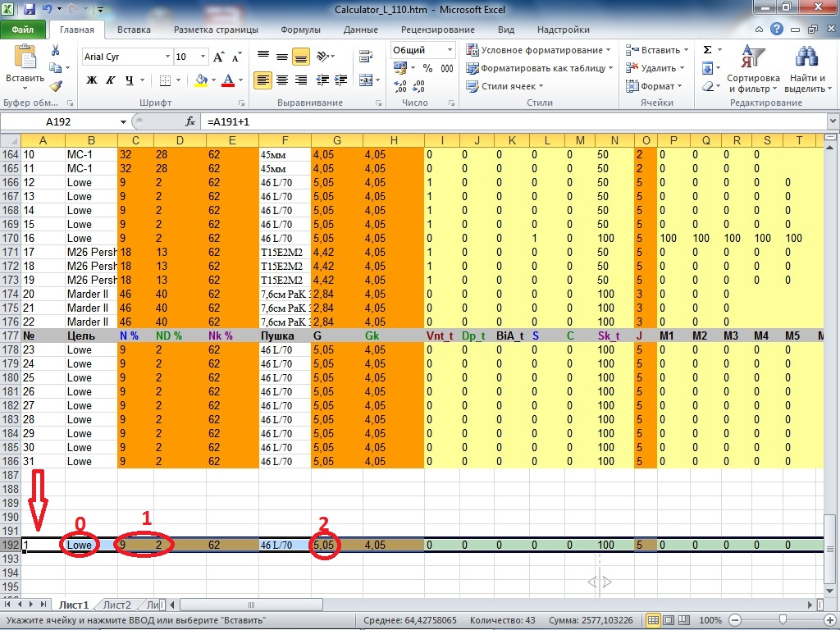
Task: Click zoom out minus button
Action: tap(734, 620)
